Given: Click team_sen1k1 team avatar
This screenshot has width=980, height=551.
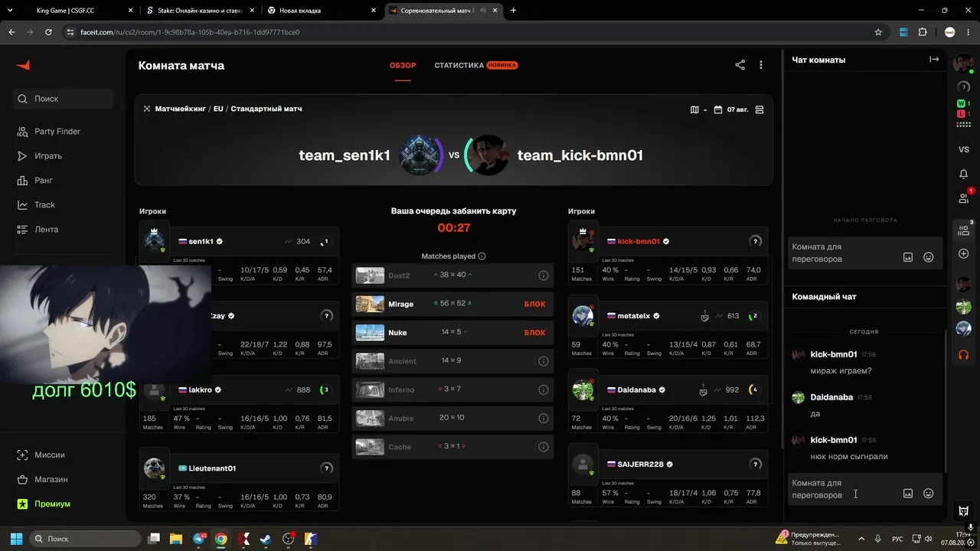Looking at the screenshot, I should click(420, 155).
